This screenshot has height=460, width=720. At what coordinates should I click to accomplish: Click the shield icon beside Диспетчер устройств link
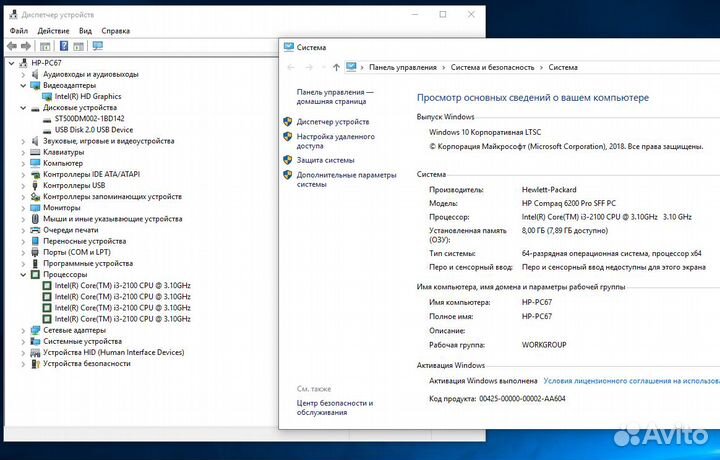click(x=287, y=122)
